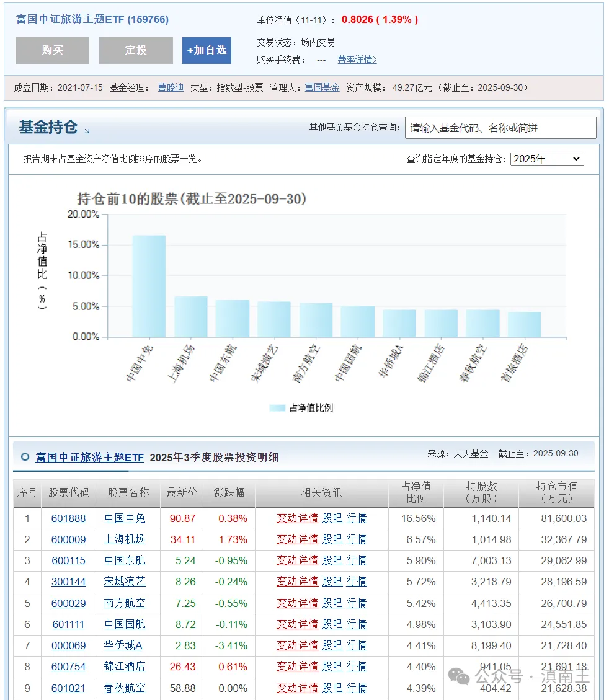
Task: Open 变动详情 for 上海机场 row
Action: point(297,539)
